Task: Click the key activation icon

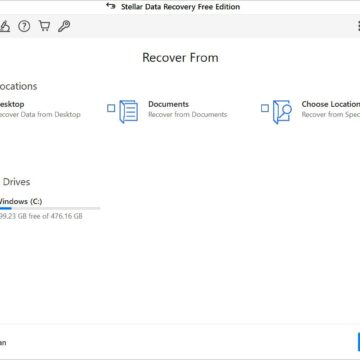Action: [64, 26]
